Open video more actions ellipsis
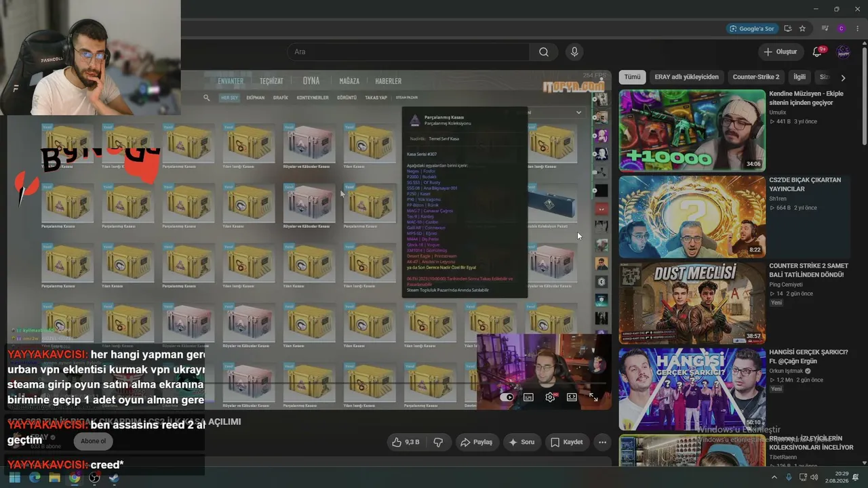This screenshot has height=488, width=868. click(602, 442)
